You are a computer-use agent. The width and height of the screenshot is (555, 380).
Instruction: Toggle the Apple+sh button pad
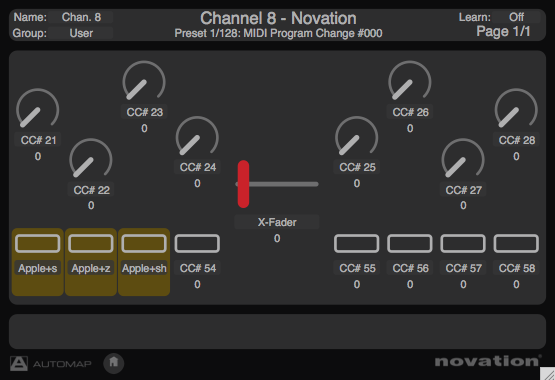pos(144,243)
